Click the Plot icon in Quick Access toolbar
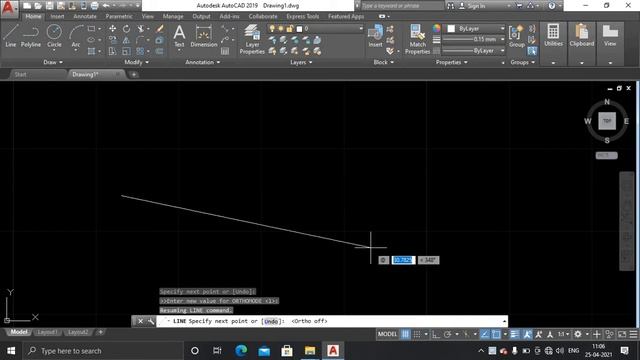 click(94, 6)
